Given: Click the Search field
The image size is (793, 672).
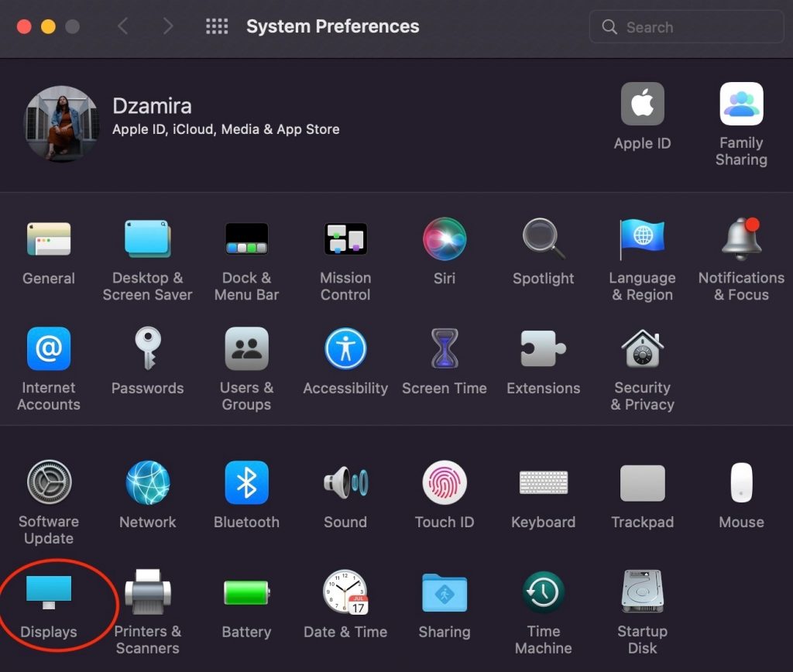Looking at the screenshot, I should tap(686, 27).
